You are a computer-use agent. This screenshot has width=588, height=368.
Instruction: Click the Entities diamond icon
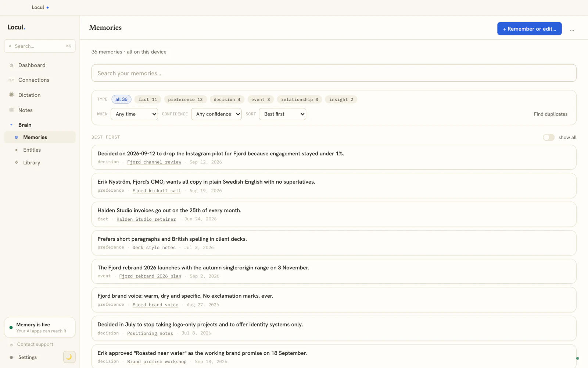pyautogui.click(x=16, y=150)
